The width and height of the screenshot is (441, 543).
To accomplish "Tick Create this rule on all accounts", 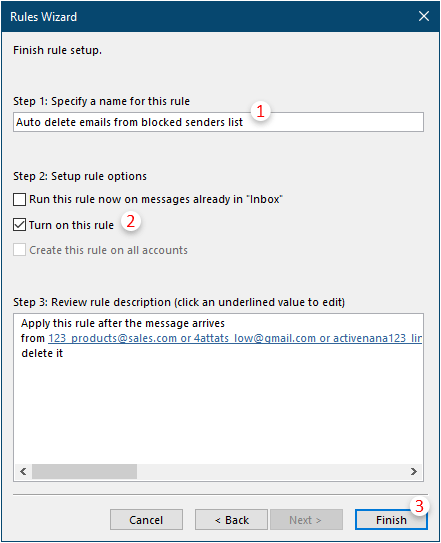I will point(19,250).
